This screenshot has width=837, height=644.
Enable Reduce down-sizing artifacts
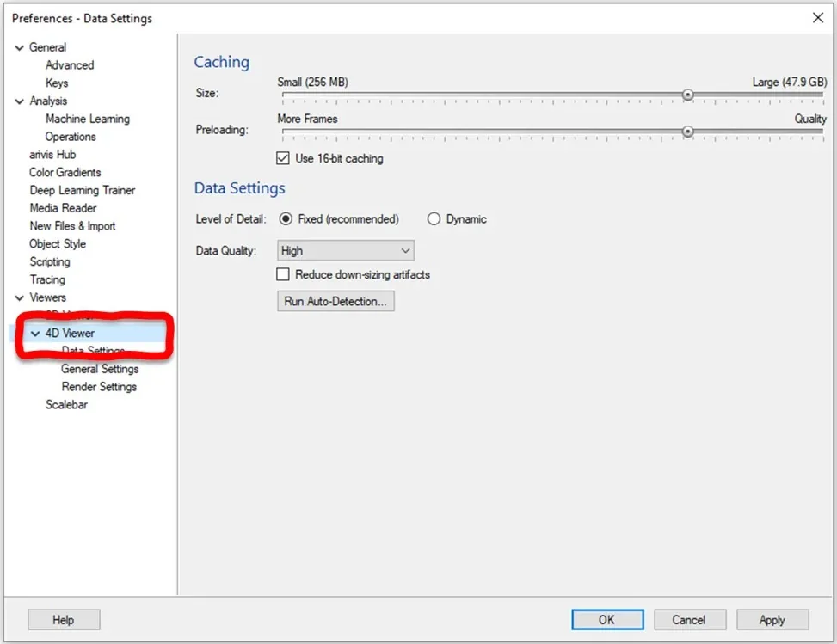284,274
